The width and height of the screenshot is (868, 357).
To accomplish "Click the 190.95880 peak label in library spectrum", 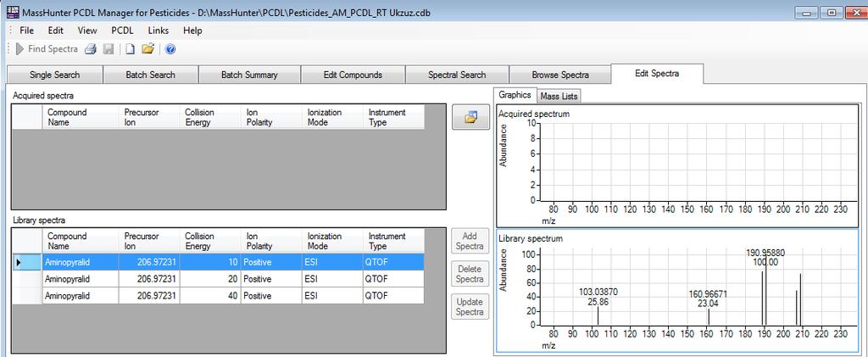I will (765, 254).
